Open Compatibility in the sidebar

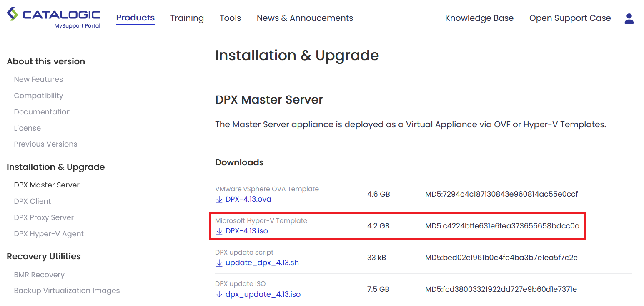tap(38, 96)
